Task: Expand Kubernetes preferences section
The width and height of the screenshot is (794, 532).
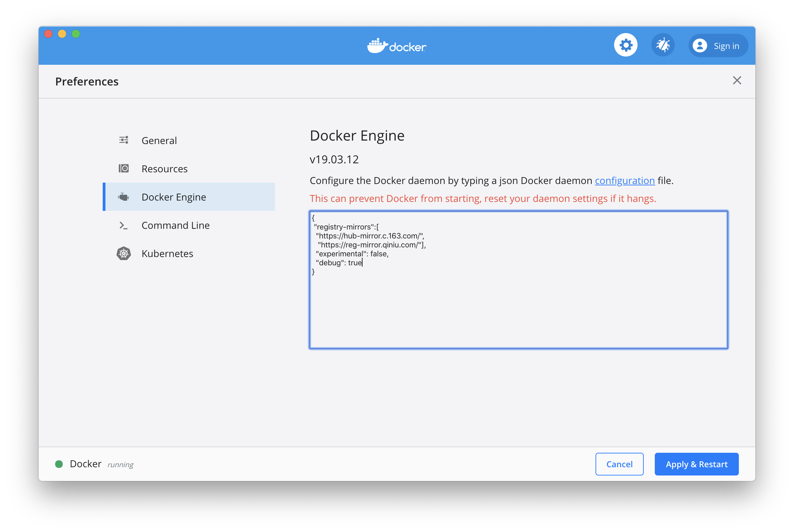Action: [167, 253]
